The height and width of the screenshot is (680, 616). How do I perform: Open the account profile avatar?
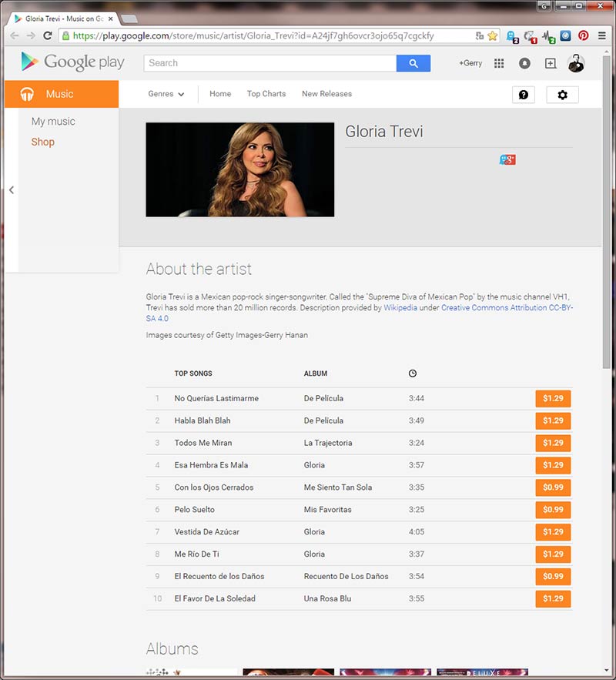click(576, 63)
